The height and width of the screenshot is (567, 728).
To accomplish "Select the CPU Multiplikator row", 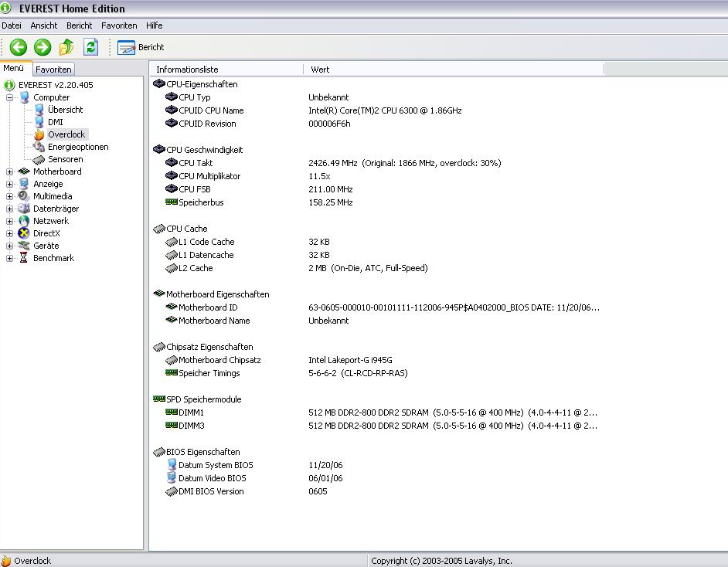I will point(376,176).
